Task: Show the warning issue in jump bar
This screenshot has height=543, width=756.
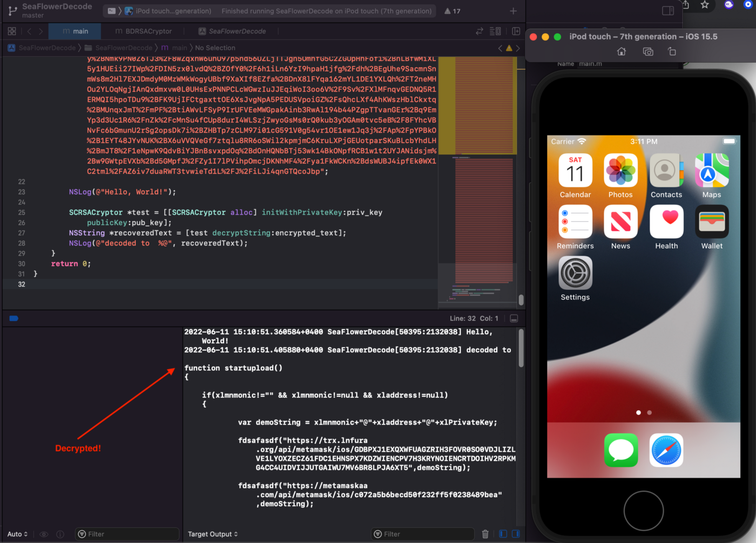Action: [x=509, y=48]
